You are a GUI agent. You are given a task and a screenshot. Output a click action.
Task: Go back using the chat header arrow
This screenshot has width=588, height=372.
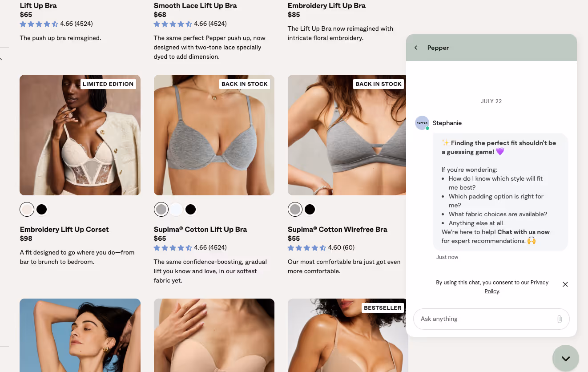coord(416,48)
